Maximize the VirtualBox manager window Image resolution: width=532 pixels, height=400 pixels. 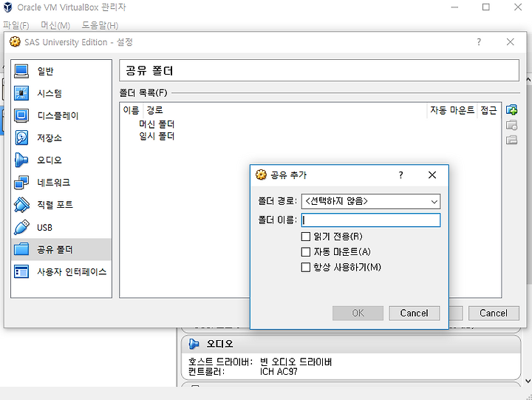click(x=486, y=7)
